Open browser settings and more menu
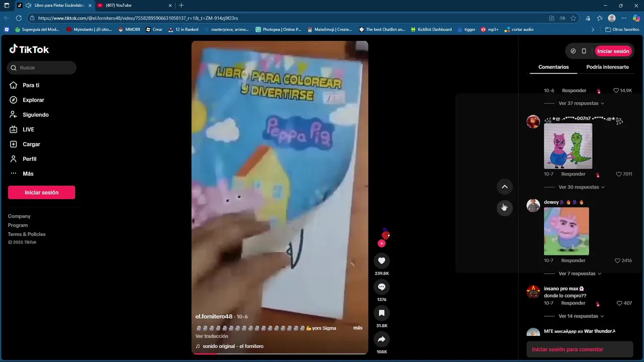 click(x=624, y=18)
